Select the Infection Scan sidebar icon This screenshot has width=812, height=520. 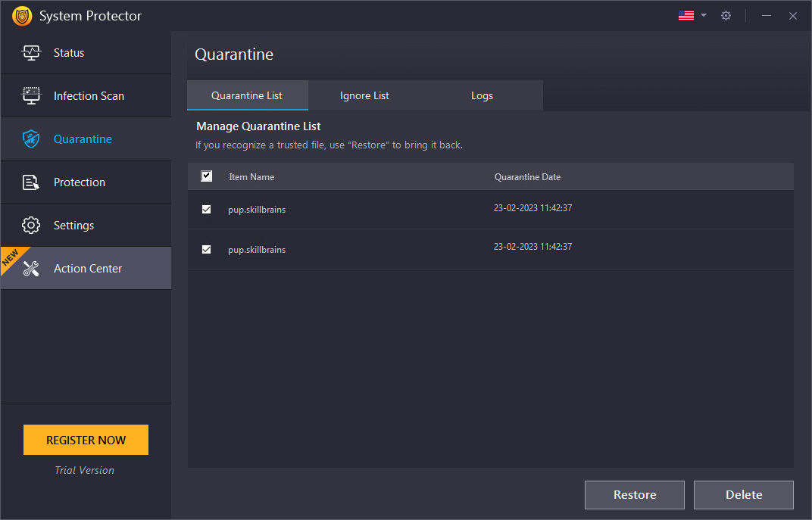point(31,95)
